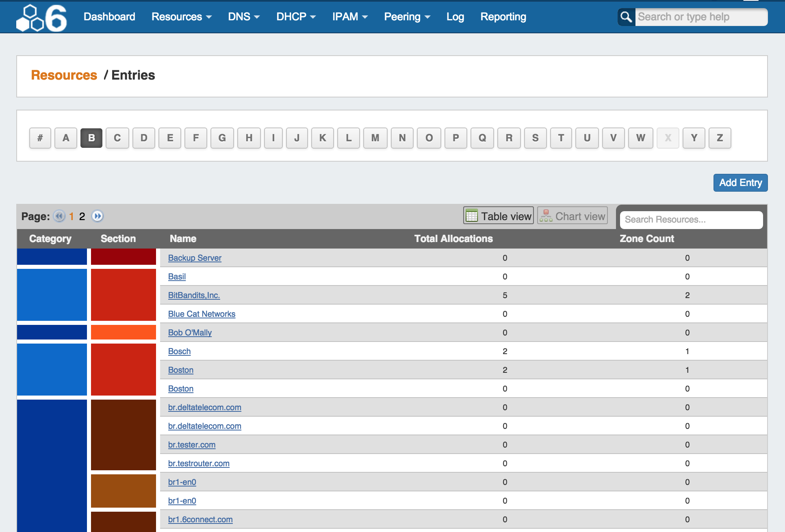The height and width of the screenshot is (532, 785).
Task: Click the Add Entry button
Action: point(740,183)
